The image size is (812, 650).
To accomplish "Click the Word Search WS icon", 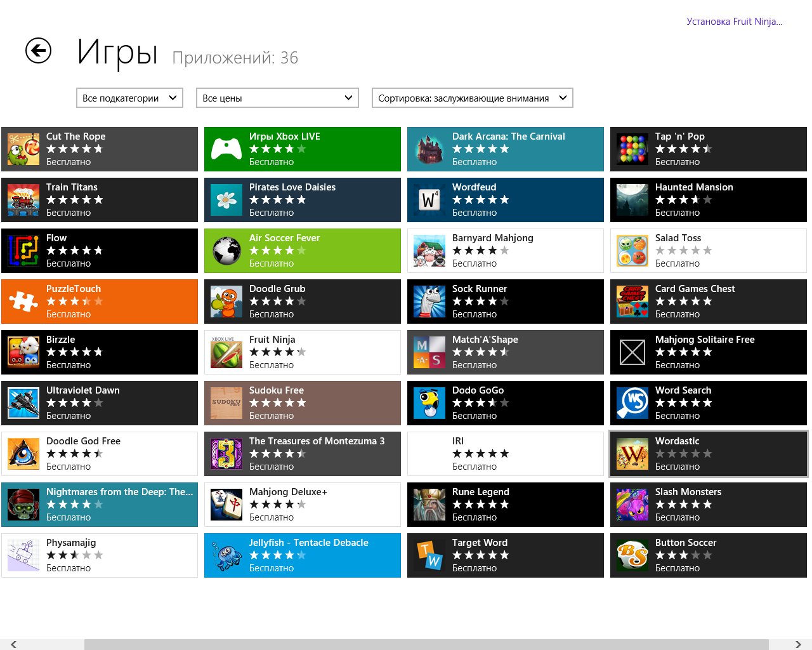I will click(x=632, y=403).
